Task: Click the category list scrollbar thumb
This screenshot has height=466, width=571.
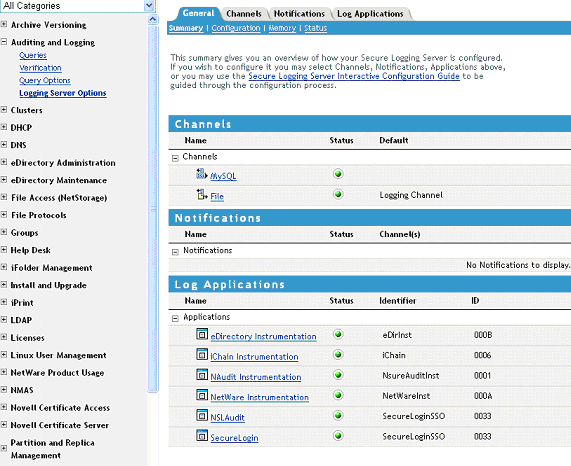Action: pyautogui.click(x=153, y=209)
